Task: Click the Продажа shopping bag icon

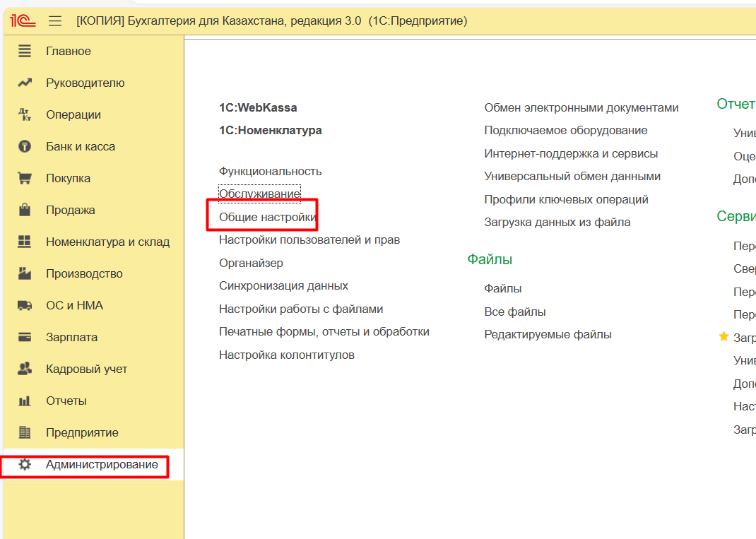Action: point(25,210)
